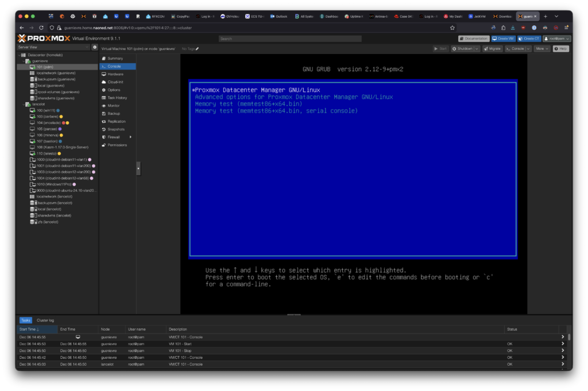Click the server view gear settings icon
This screenshot has width=588, height=391.
pos(95,47)
